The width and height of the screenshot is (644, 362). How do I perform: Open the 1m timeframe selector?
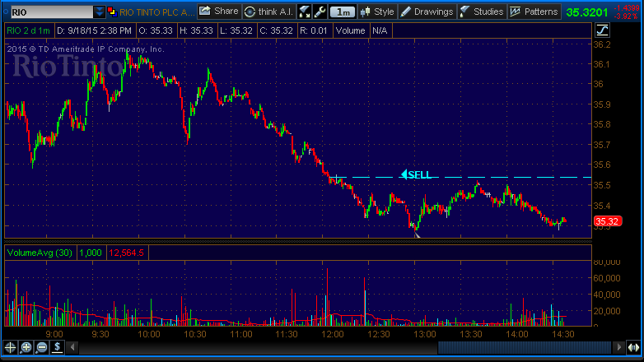point(343,12)
